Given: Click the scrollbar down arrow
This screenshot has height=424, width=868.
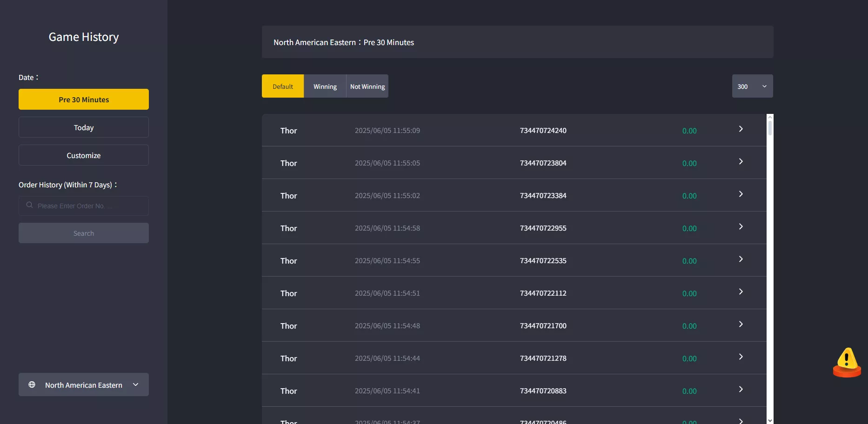Looking at the screenshot, I should [770, 420].
